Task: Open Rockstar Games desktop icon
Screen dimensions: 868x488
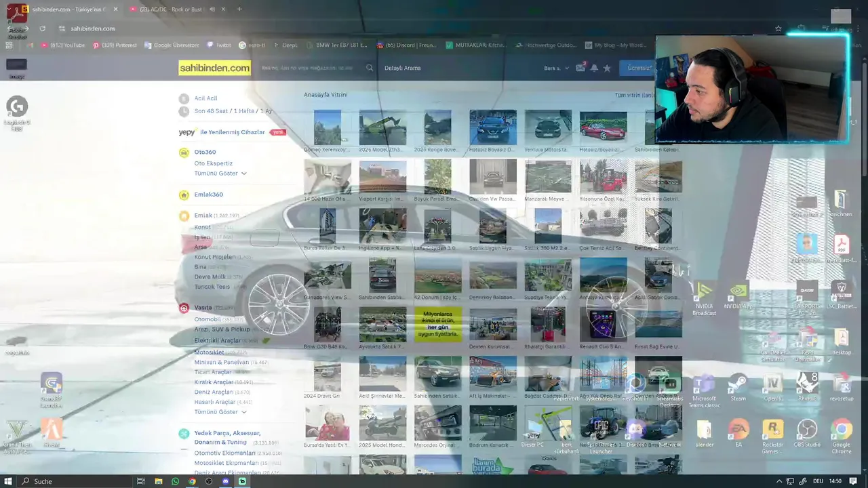Action: pos(772,436)
